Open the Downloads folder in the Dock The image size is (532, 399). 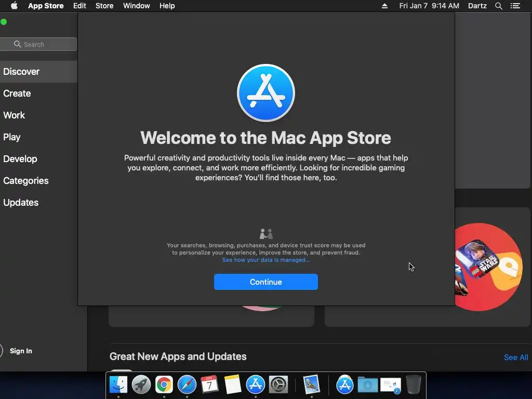pos(367,385)
